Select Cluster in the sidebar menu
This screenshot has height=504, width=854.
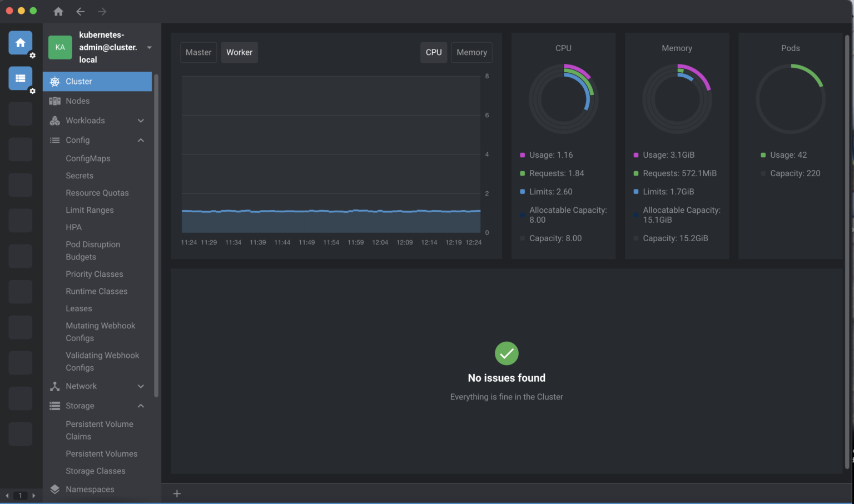tap(79, 81)
